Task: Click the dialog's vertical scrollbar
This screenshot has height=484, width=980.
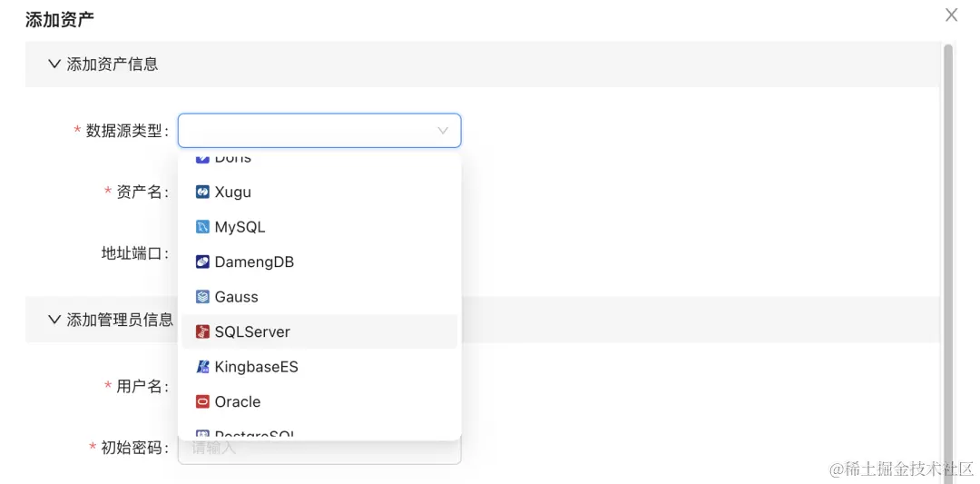Action: click(948, 227)
